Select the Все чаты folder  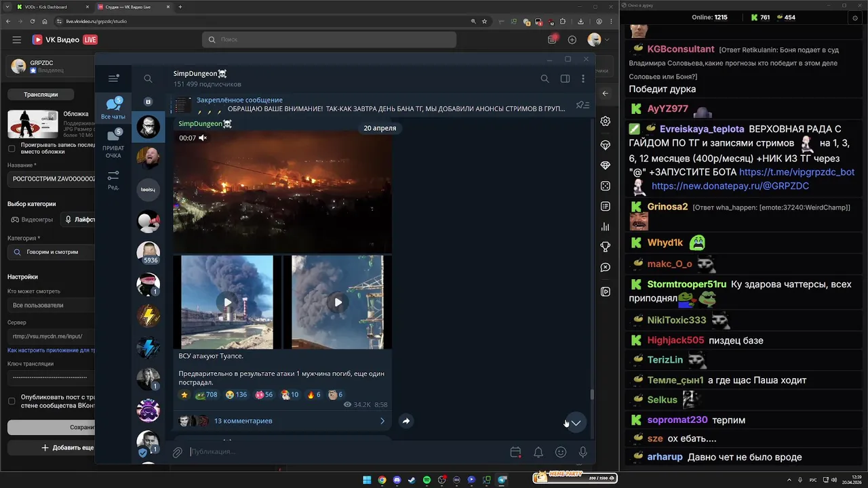tap(113, 108)
